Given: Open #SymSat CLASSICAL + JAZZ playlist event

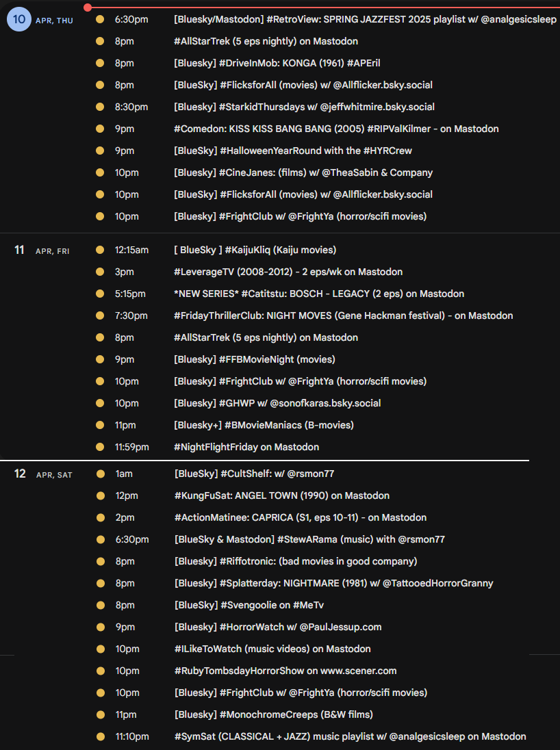Looking at the screenshot, I should tap(351, 737).
